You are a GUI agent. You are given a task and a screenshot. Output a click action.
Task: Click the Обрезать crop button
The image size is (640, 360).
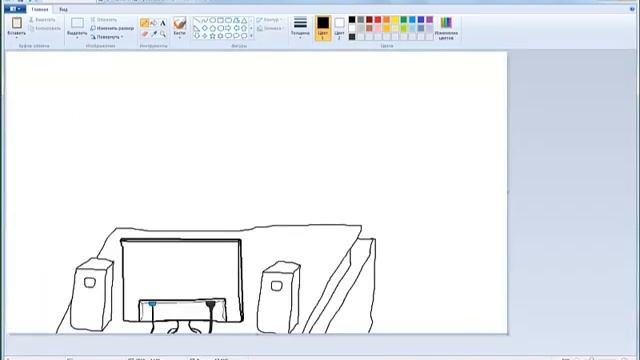(x=104, y=20)
